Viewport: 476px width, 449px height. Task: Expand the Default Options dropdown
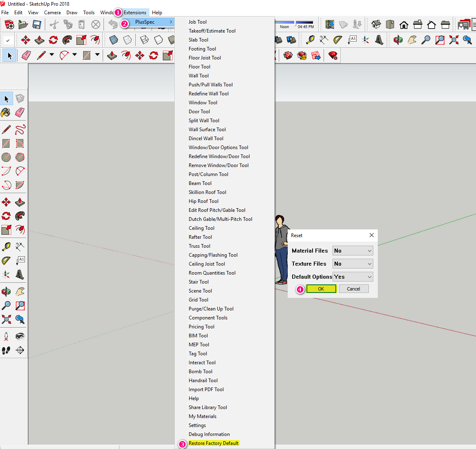(x=353, y=277)
